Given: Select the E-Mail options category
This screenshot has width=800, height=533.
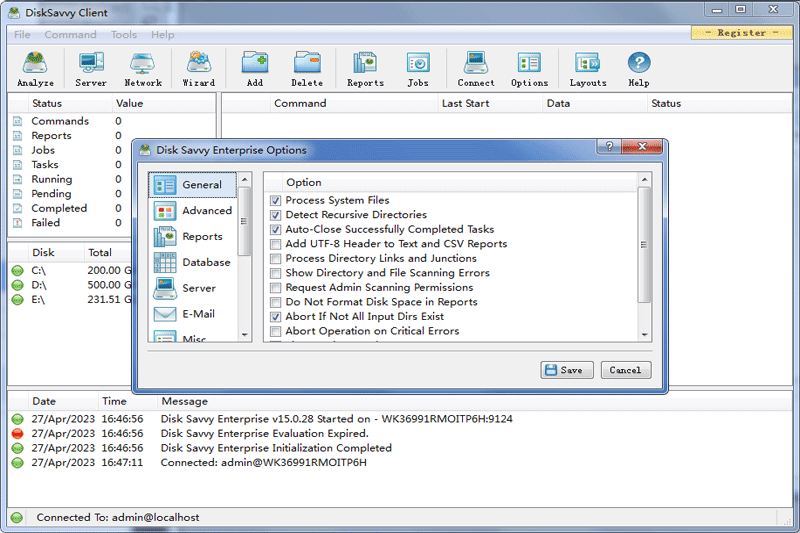Looking at the screenshot, I should pos(192,314).
